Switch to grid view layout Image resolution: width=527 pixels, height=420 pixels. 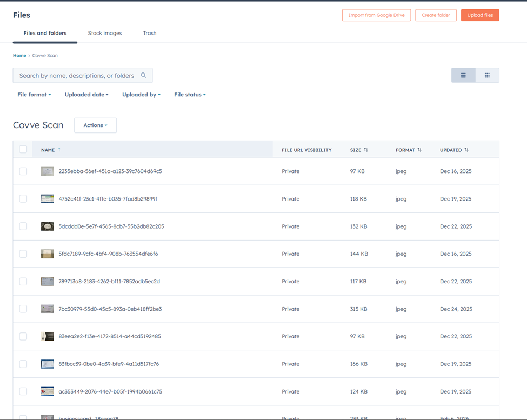click(x=487, y=75)
